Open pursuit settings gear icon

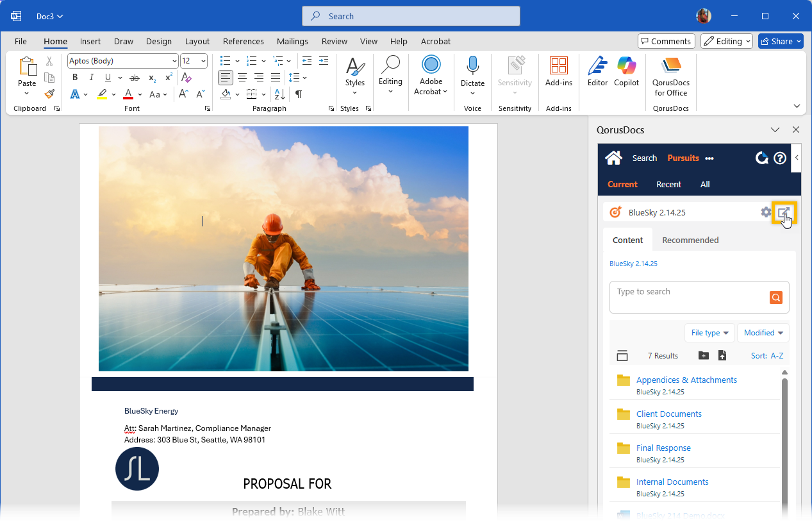[766, 212]
